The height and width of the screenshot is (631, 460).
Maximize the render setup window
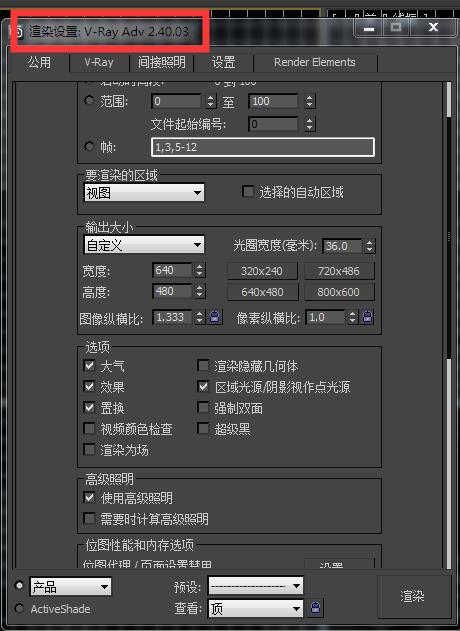(x=396, y=28)
